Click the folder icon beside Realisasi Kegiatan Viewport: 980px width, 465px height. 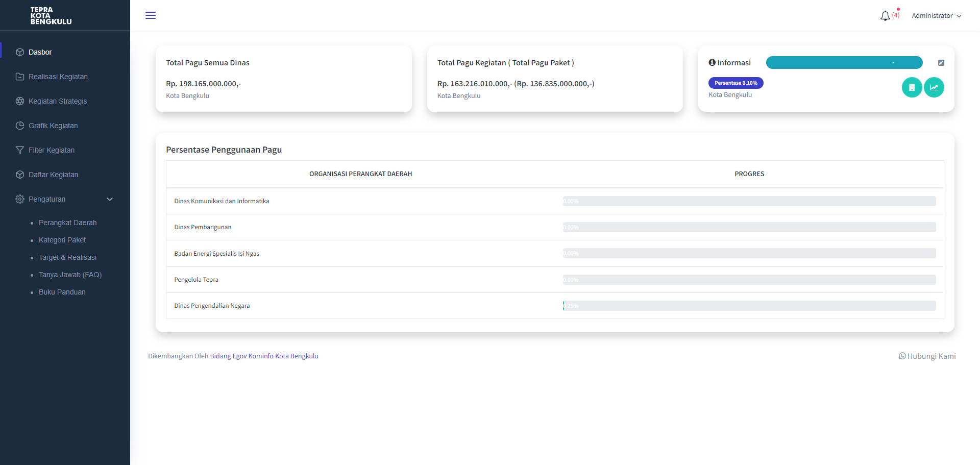pos(20,77)
